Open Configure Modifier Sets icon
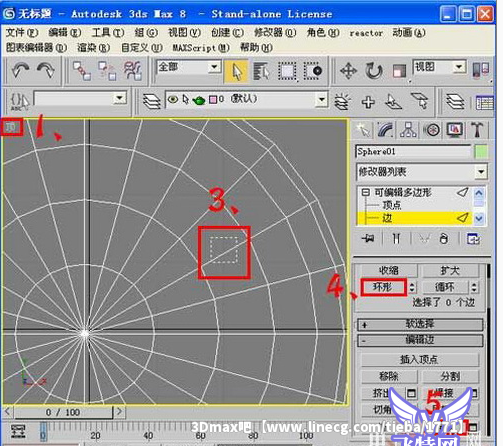Image resolution: width=503 pixels, height=446 pixels. pos(474,239)
